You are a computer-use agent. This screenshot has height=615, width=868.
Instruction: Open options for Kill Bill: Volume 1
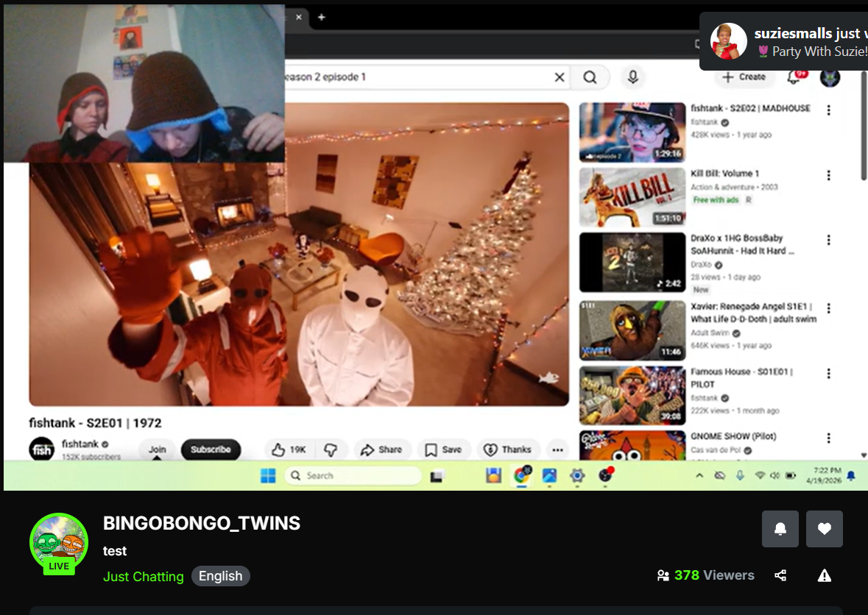click(828, 175)
